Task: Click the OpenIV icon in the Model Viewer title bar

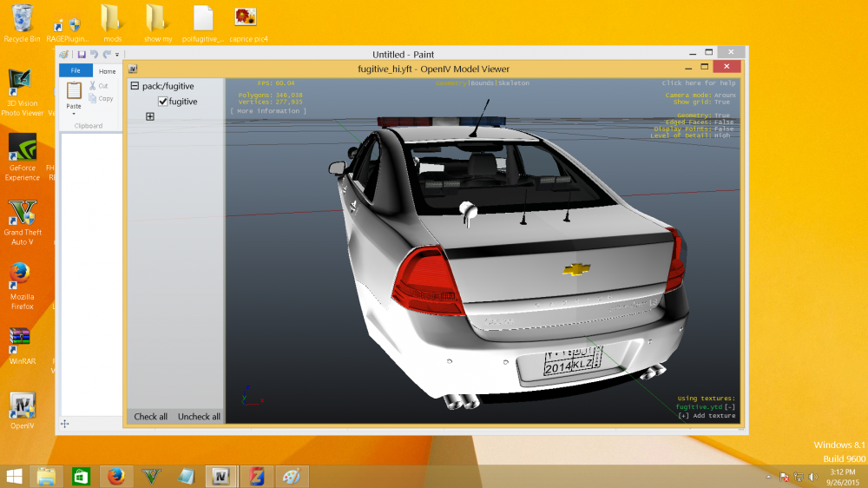Action: click(x=133, y=69)
